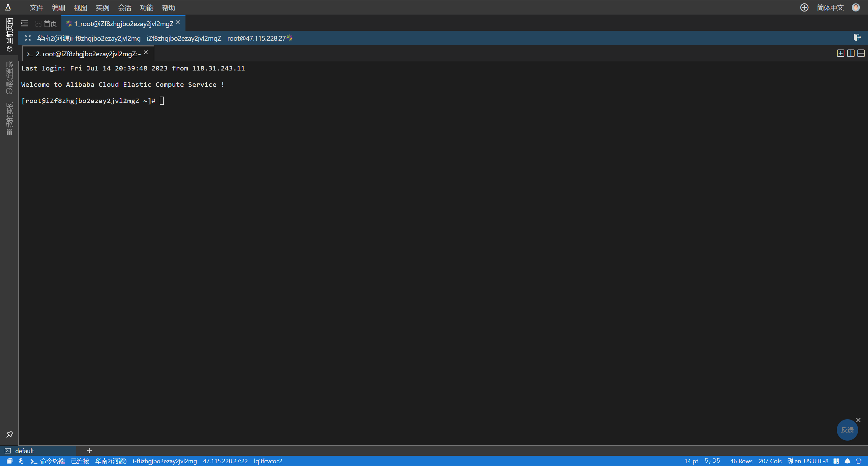The height and width of the screenshot is (466, 868).
Task: Change the 14 pt font size setting
Action: click(x=691, y=461)
